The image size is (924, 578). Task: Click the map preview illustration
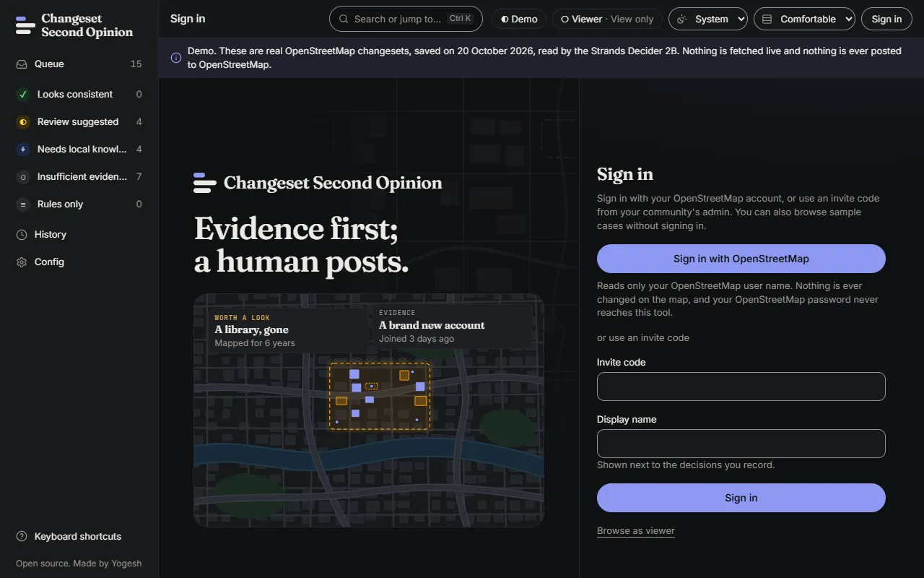pyautogui.click(x=369, y=410)
